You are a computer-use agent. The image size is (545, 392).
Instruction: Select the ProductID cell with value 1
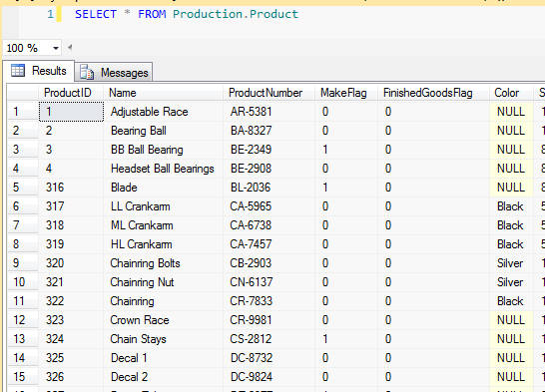[x=71, y=112]
